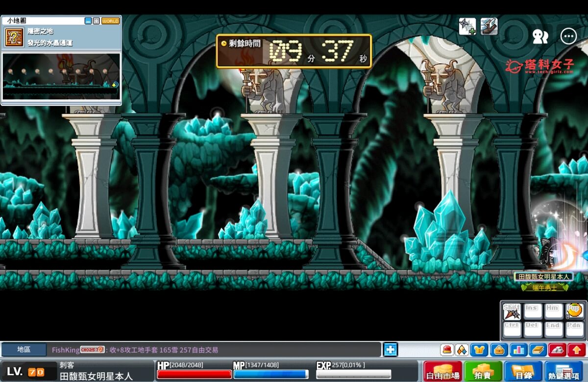The image size is (588, 382).
Task: Open the inventory bag icon
Action: click(499, 350)
